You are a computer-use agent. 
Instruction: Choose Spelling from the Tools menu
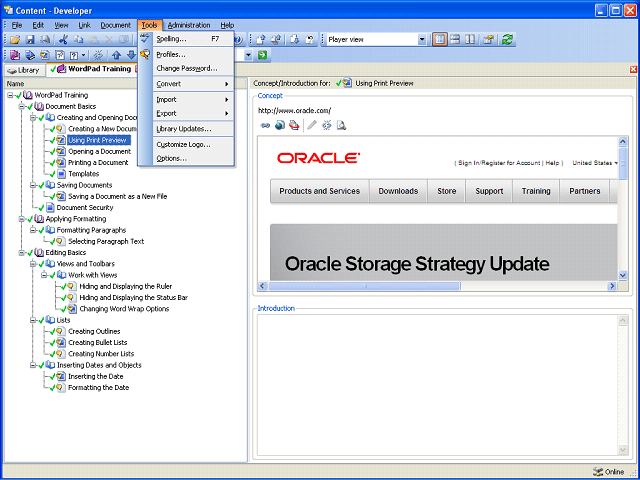coord(193,39)
